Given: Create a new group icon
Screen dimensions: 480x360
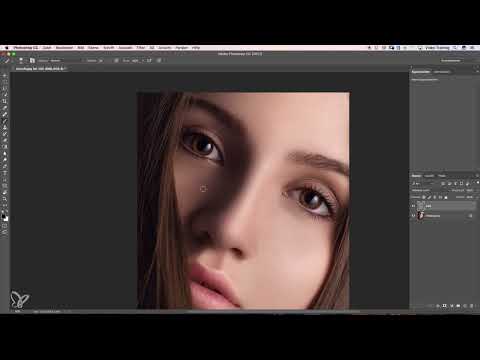Looking at the screenshot, I should [x=458, y=306].
